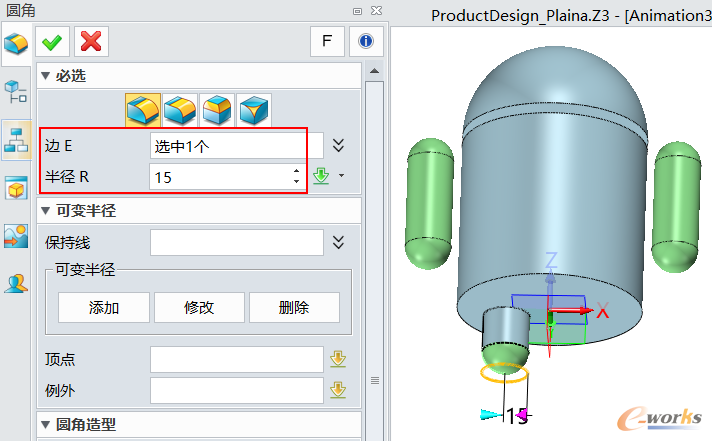Click the 例外 input field
The height and width of the screenshot is (441, 712).
(x=237, y=390)
